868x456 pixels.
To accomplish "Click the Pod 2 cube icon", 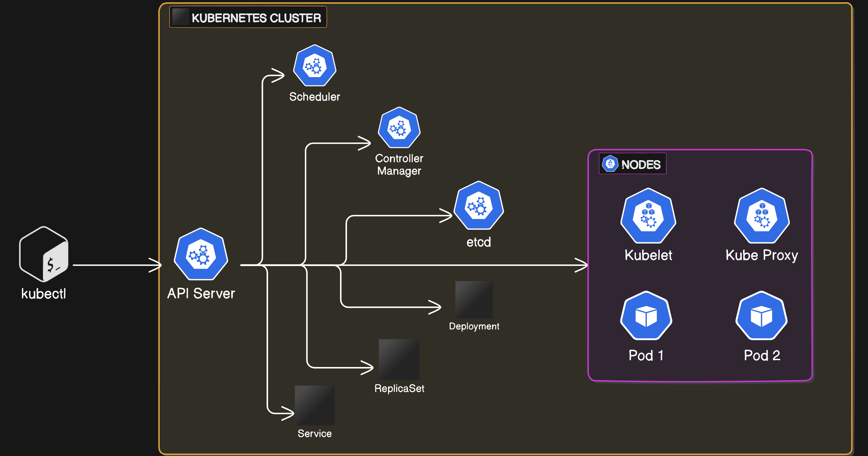I will pyautogui.click(x=761, y=316).
